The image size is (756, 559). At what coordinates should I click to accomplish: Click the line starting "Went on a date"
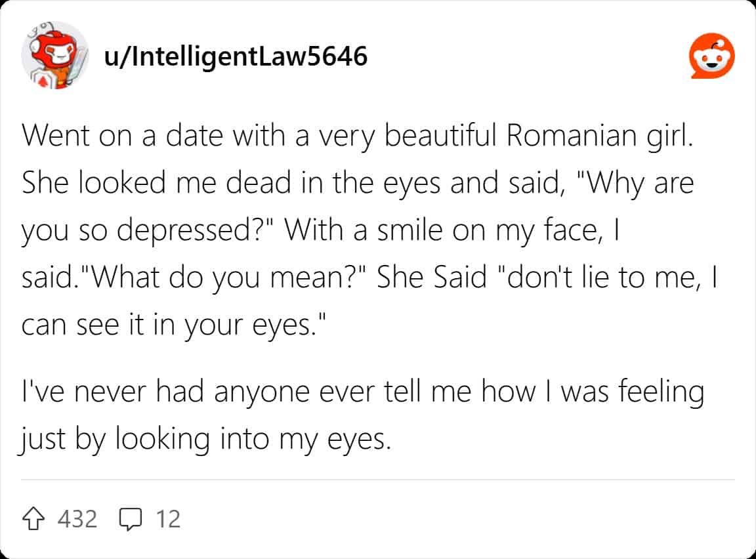(x=357, y=135)
